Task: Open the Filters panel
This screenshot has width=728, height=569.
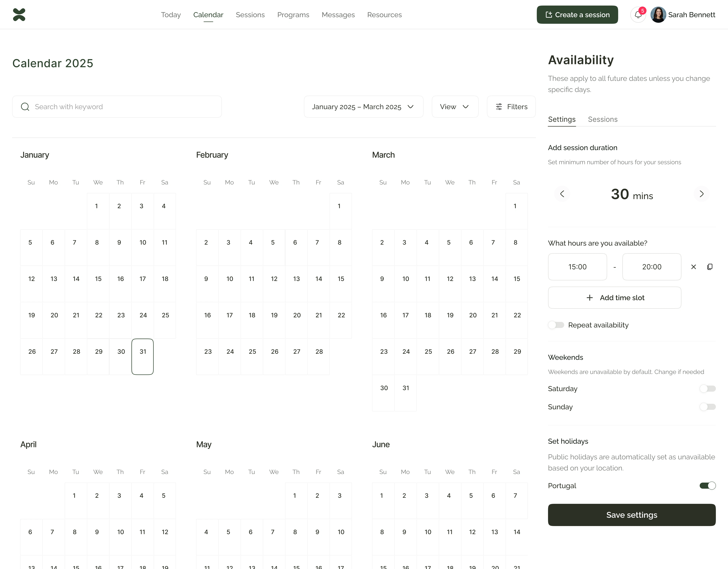Action: point(511,107)
